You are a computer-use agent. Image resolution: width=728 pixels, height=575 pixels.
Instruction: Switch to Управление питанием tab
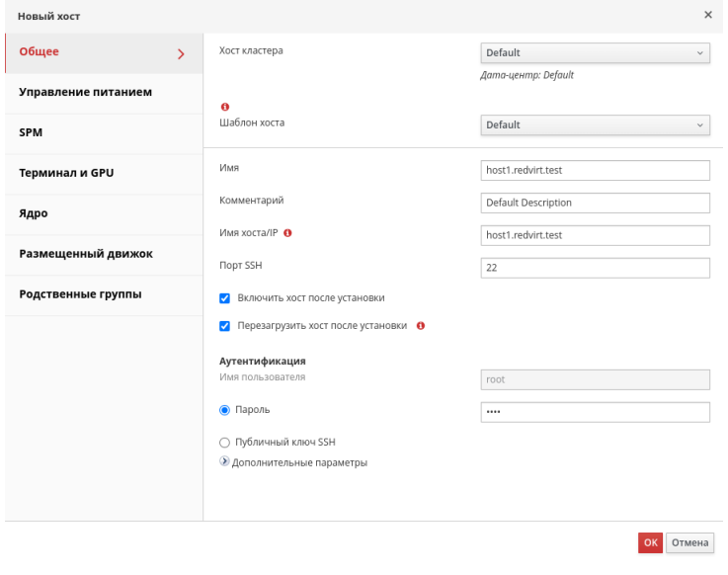point(104,93)
